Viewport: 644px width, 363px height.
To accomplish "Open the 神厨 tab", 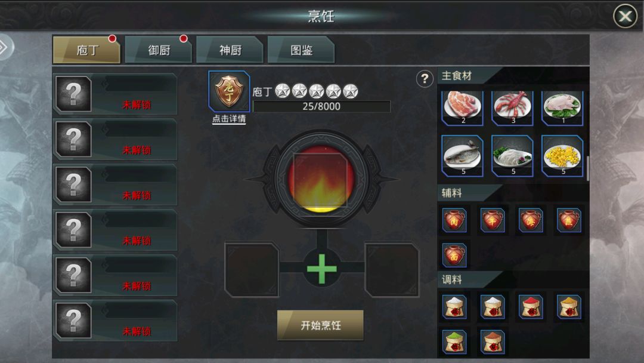I will (x=230, y=50).
